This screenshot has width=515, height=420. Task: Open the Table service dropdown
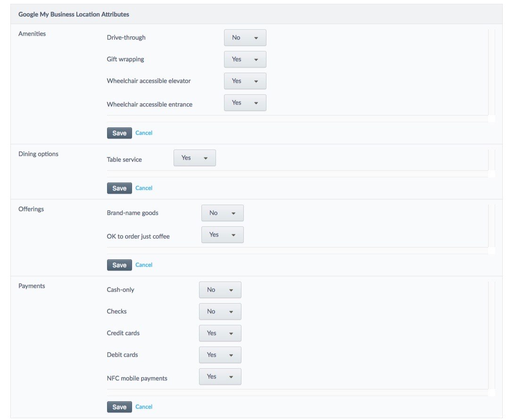(x=194, y=158)
